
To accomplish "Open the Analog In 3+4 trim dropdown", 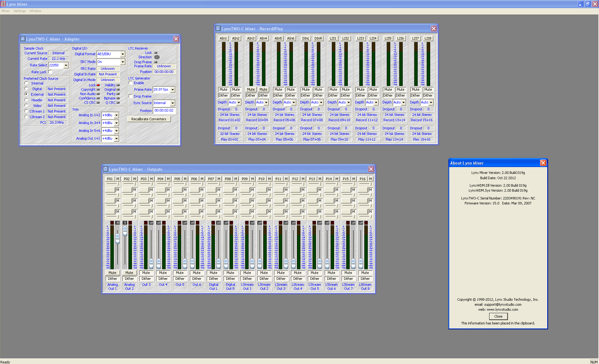I will click(116, 123).
